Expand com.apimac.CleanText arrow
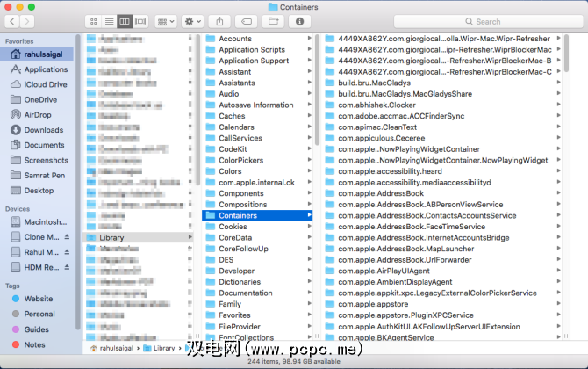The height and width of the screenshot is (369, 588). (558, 127)
